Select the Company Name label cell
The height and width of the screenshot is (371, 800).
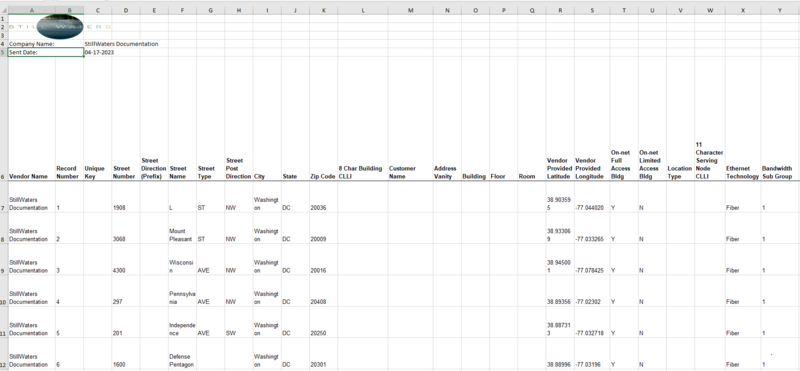click(32, 44)
